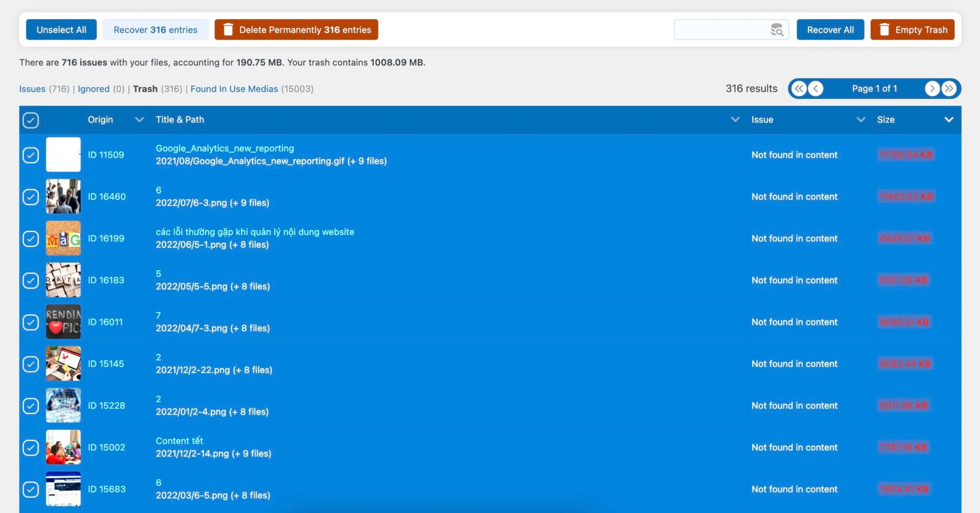Click trash icon on Delete Permanently button
980x513 pixels.
pos(228,30)
